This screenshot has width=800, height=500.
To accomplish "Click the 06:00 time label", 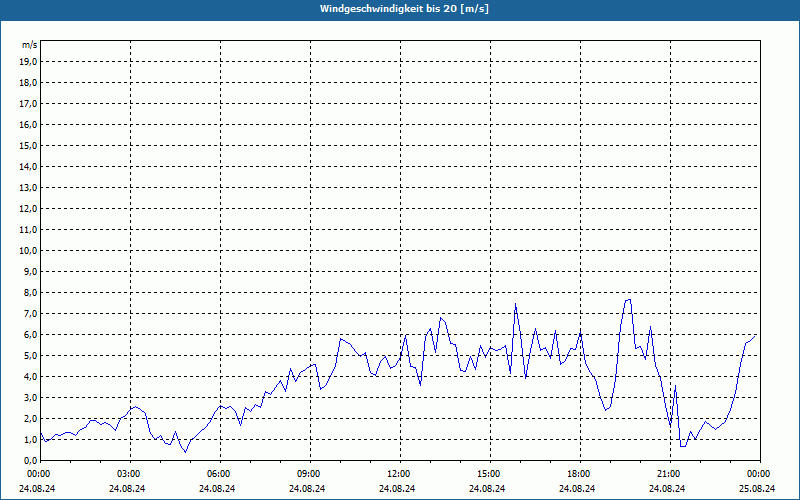I will (218, 474).
